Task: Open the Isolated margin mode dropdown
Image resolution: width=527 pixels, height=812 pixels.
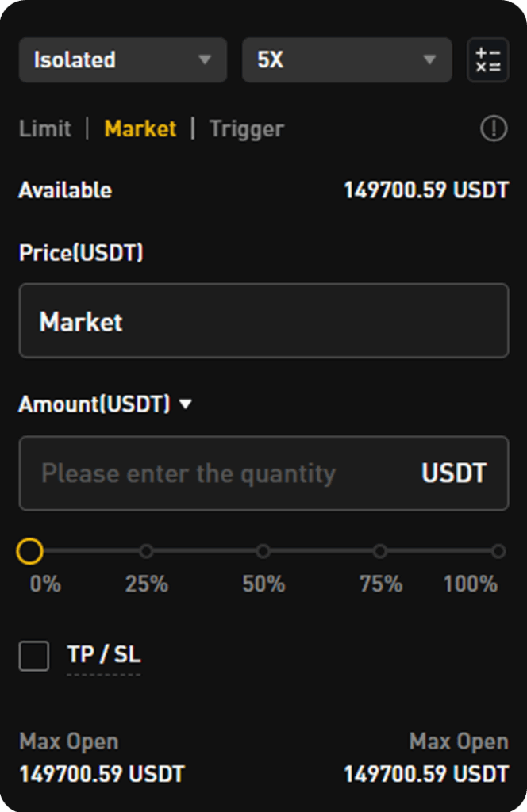Action: [x=122, y=60]
